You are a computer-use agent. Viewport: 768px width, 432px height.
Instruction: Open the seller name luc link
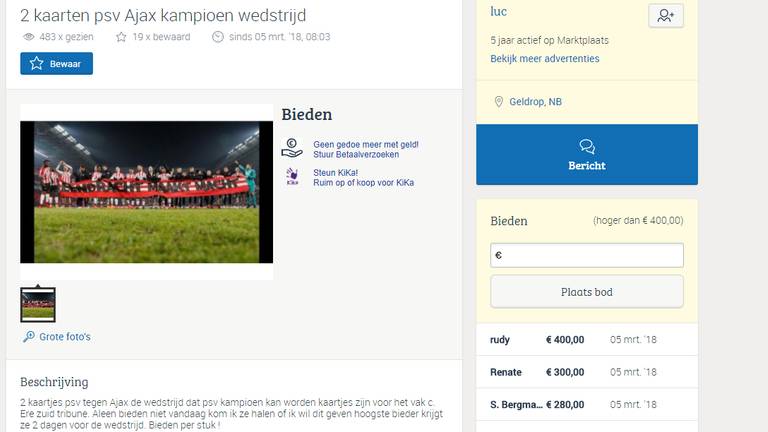point(498,12)
